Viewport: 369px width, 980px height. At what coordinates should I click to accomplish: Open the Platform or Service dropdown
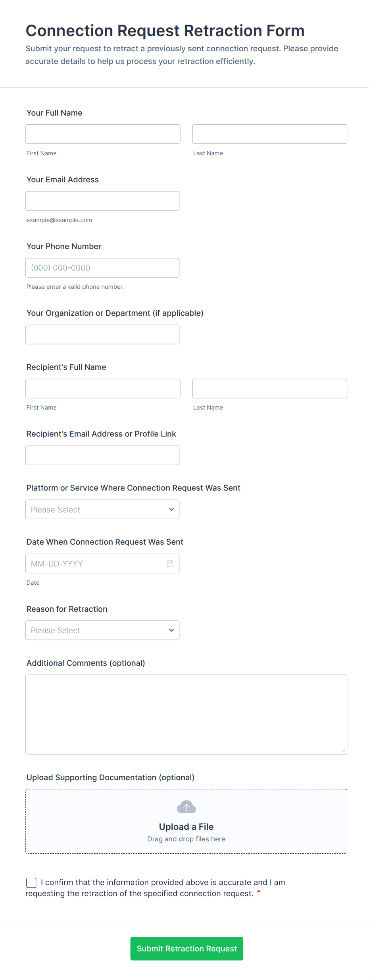click(x=102, y=509)
